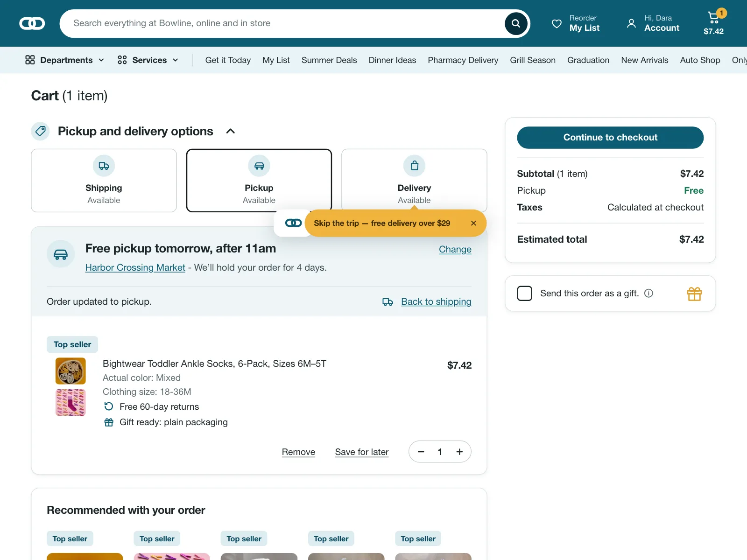Select the Delivery option card
Screen dimensions: 747x560
point(414,181)
